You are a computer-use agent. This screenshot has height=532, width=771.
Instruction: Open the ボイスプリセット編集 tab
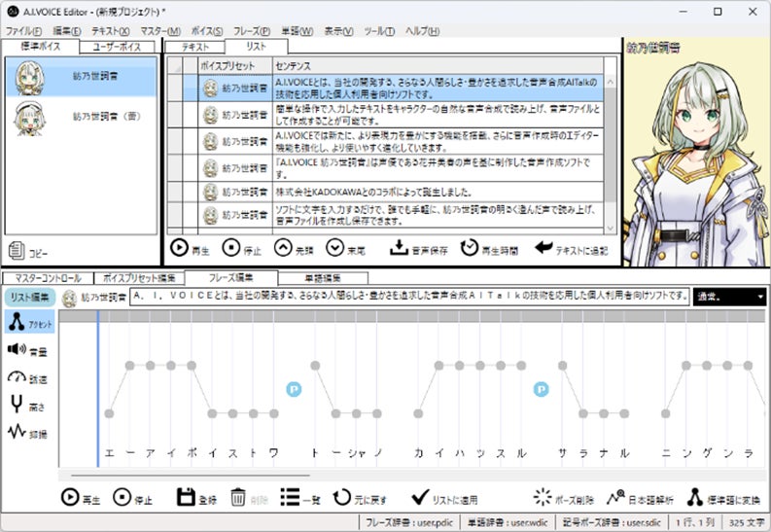[139, 278]
